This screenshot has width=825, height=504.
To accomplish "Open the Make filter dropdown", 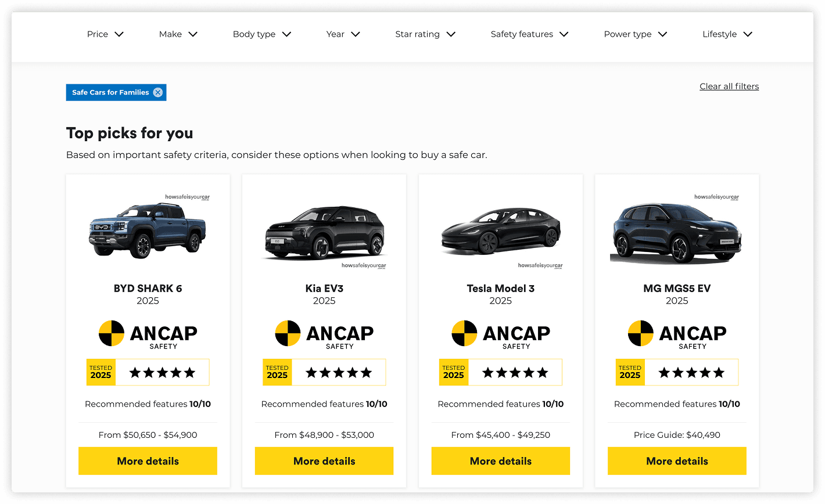I will [x=178, y=34].
